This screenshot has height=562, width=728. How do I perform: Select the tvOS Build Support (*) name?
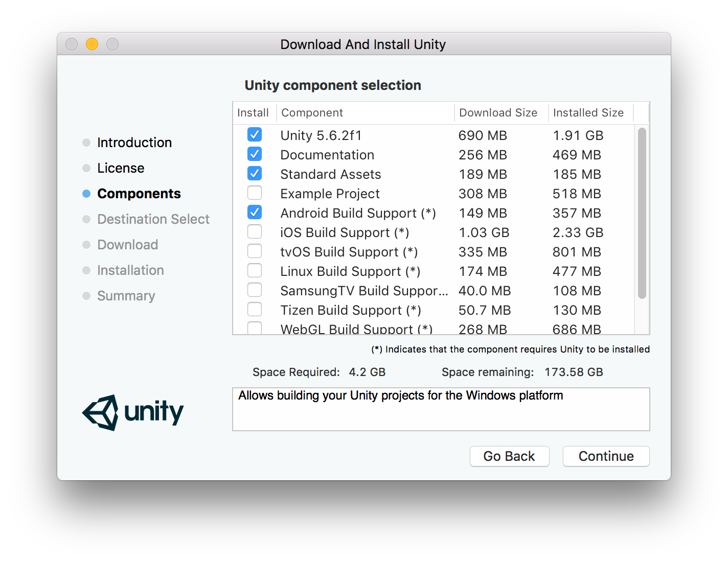(x=349, y=252)
